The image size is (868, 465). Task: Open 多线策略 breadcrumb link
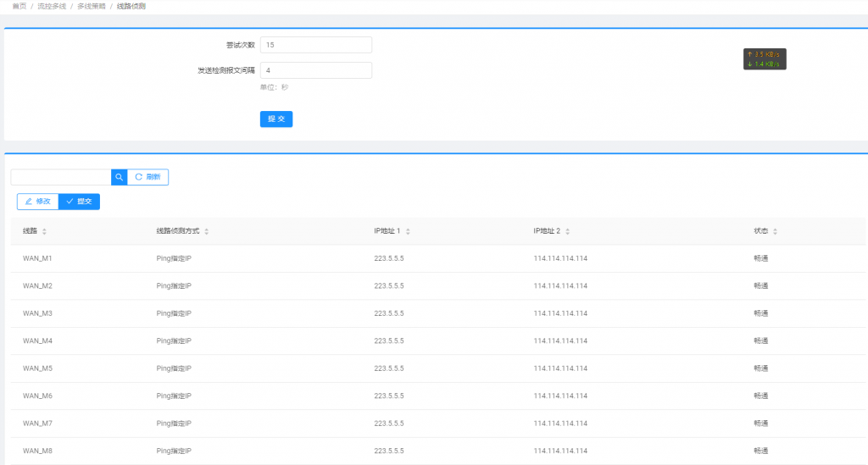tap(92, 6)
